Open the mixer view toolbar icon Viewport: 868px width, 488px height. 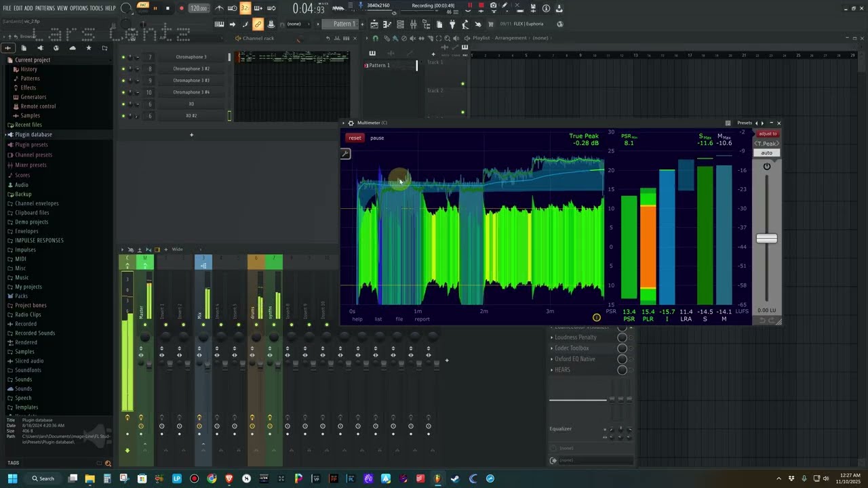tap(413, 24)
